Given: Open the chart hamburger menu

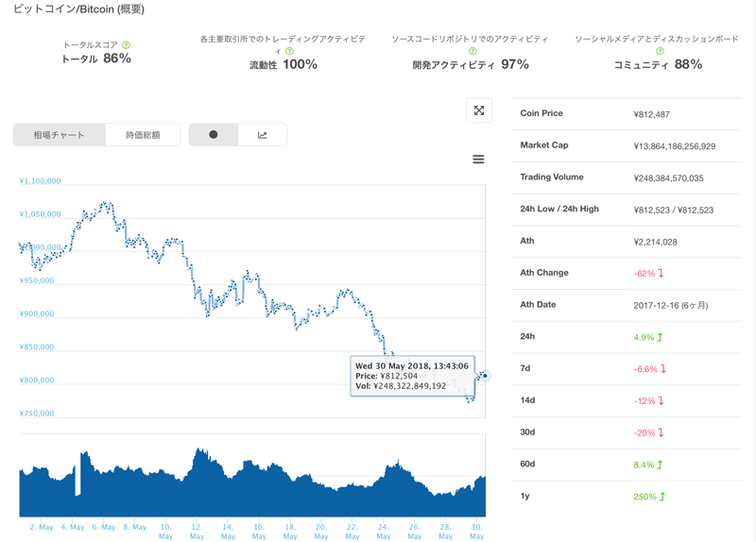Looking at the screenshot, I should pyautogui.click(x=478, y=159).
